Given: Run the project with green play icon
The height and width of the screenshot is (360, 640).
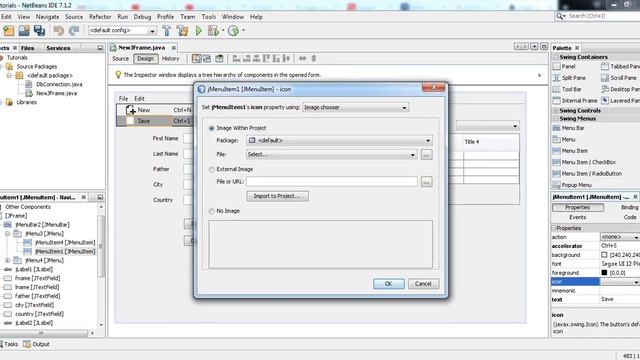Looking at the screenshot, I should [199, 31].
